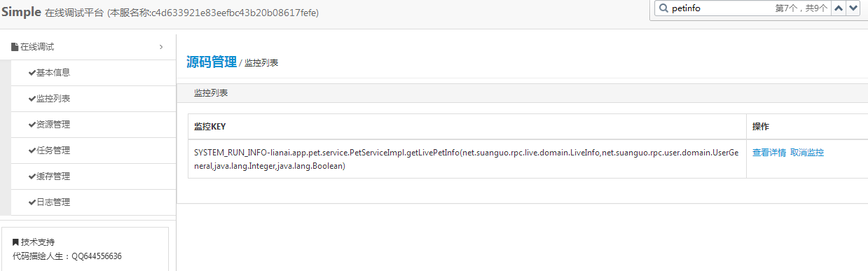This screenshot has width=868, height=271.
Task: Click the checkmark icon next to 任务管理
Action: click(x=32, y=150)
